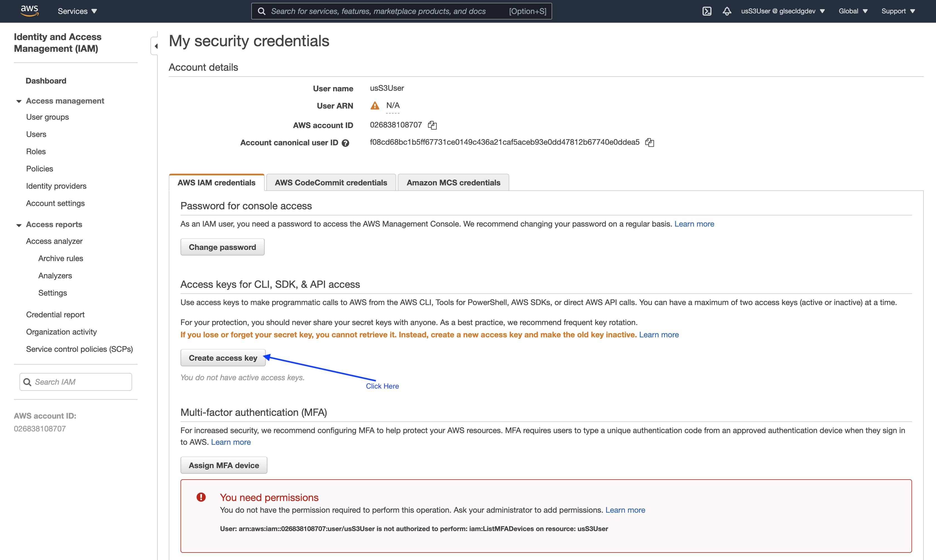
Task: Open Dashboard in the sidebar
Action: (46, 81)
